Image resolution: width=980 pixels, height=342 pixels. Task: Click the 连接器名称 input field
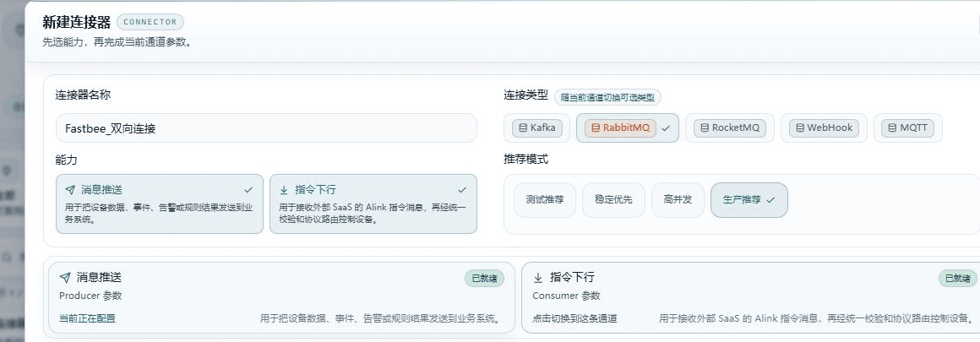pos(266,128)
